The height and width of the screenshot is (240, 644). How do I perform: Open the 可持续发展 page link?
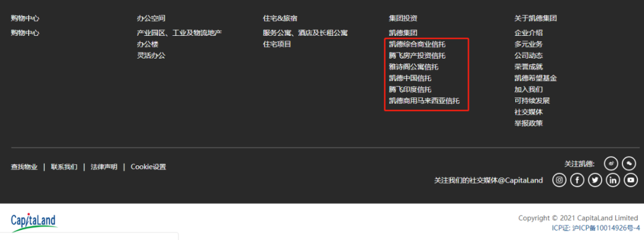click(x=532, y=101)
